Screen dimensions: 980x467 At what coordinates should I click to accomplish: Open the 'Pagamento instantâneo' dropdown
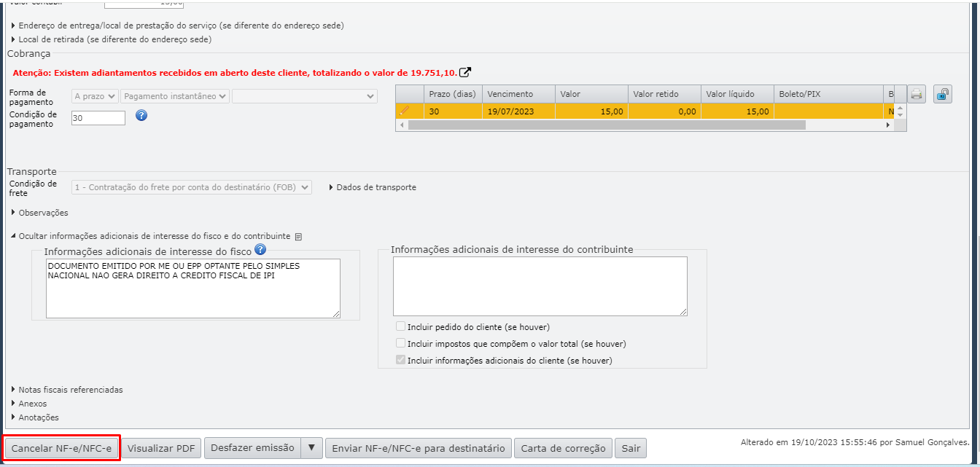click(175, 96)
